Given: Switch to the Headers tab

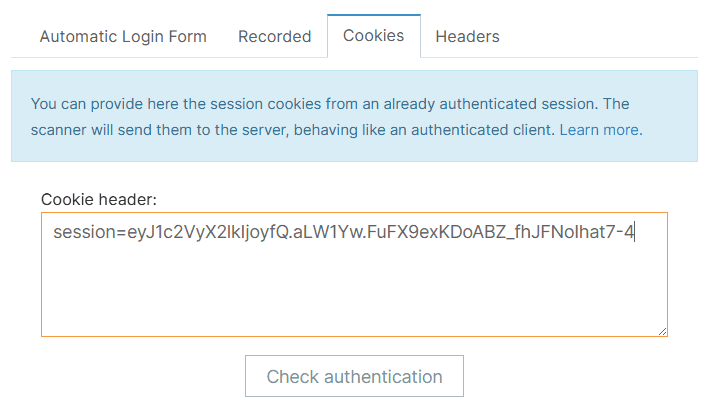Looking at the screenshot, I should 467,37.
